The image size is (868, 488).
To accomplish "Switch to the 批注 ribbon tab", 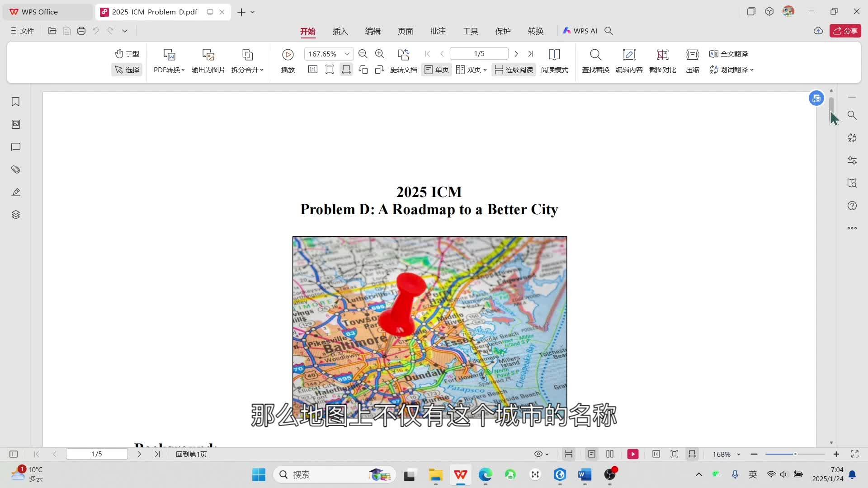I will 437,31.
